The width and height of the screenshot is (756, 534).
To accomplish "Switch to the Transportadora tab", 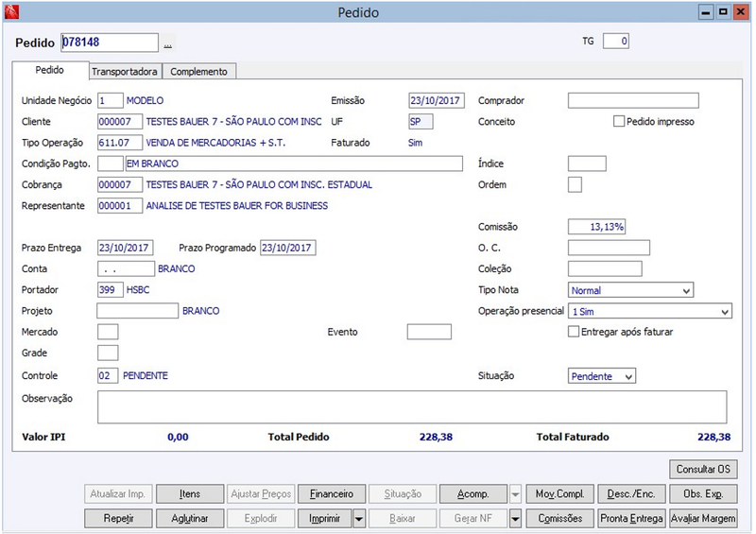I will click(125, 72).
